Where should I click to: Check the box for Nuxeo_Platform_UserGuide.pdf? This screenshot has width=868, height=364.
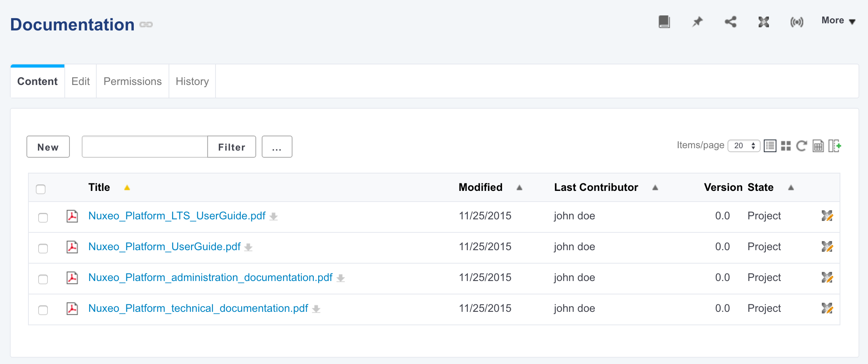point(43,248)
